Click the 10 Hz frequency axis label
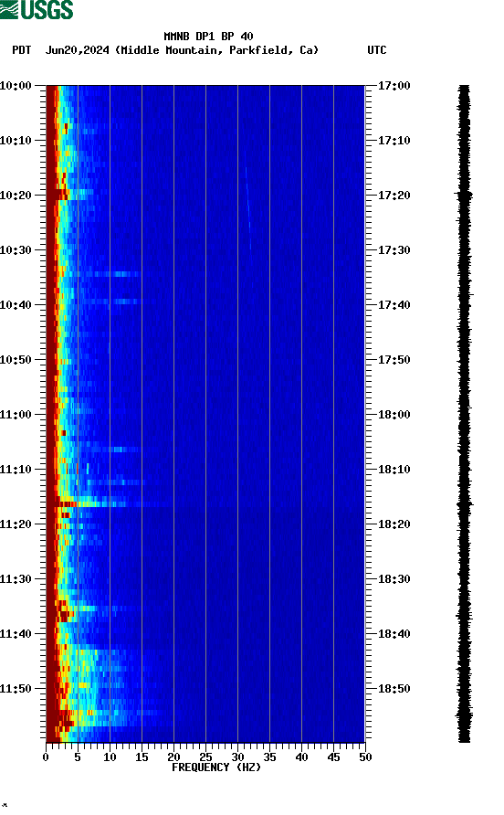 click(110, 757)
